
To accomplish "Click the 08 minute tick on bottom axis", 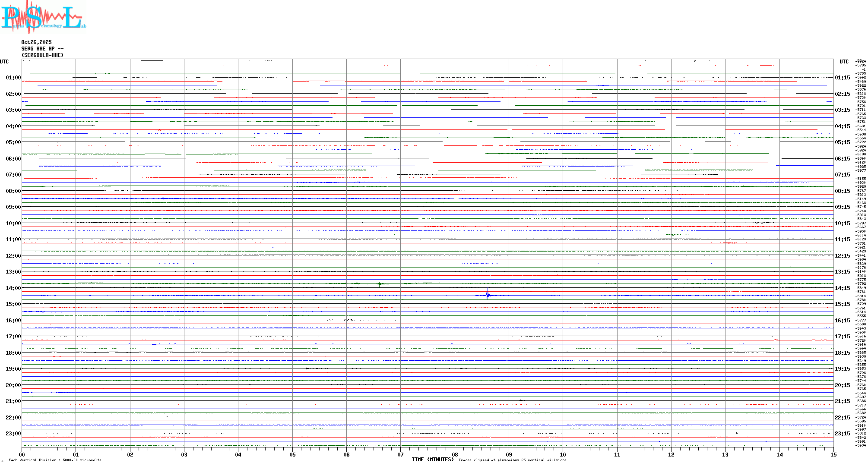I will (455, 455).
